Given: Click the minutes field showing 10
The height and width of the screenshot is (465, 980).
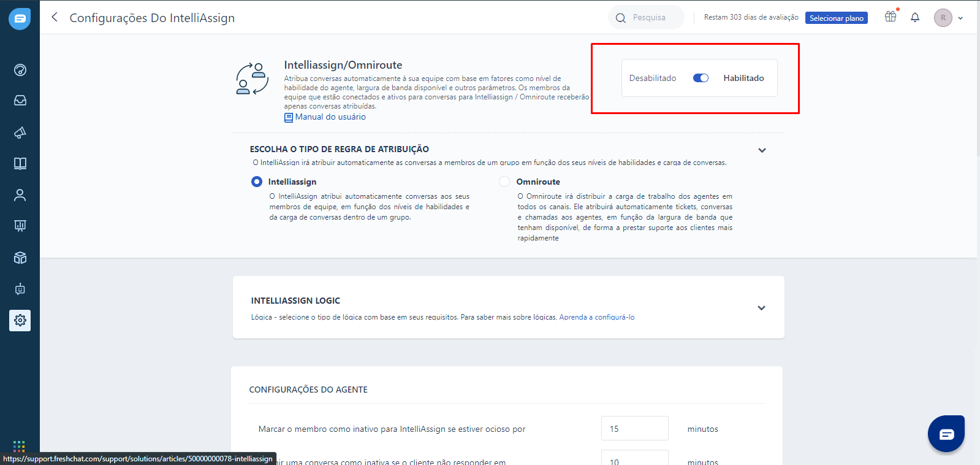Looking at the screenshot, I should tap(635, 458).
